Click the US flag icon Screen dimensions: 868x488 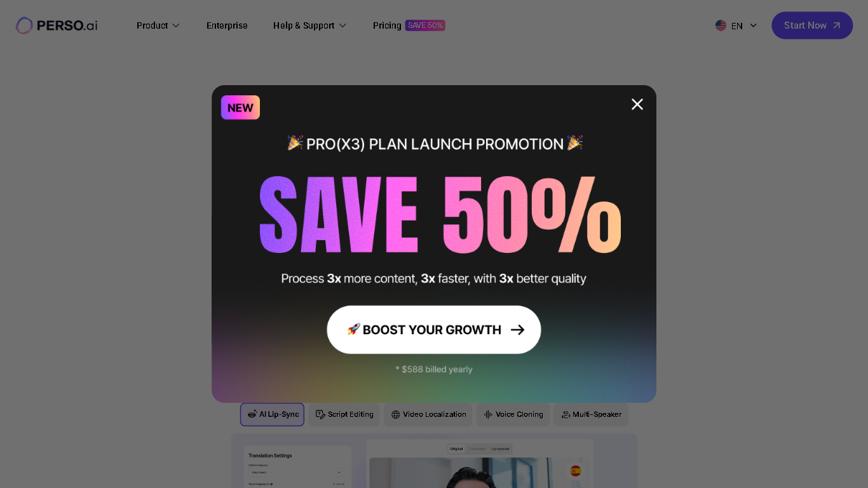click(x=721, y=25)
